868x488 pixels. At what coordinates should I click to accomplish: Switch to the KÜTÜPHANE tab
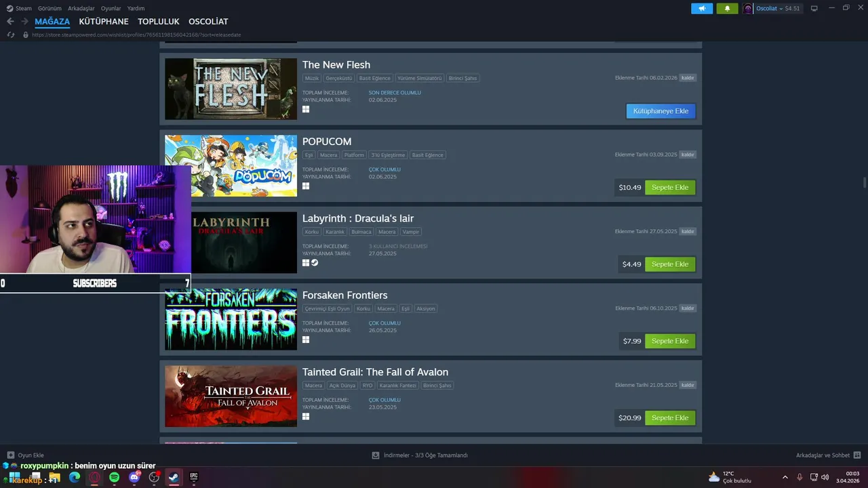click(104, 22)
